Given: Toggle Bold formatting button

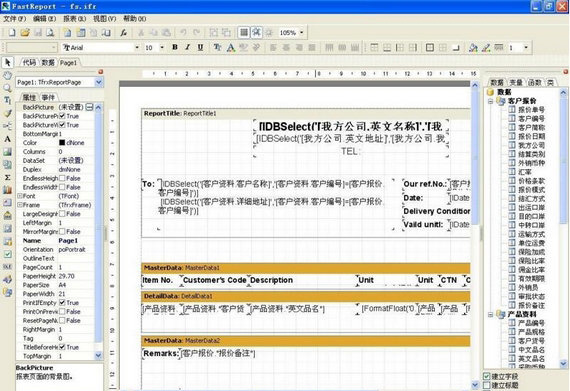Looking at the screenshot, I should pos(175,47).
